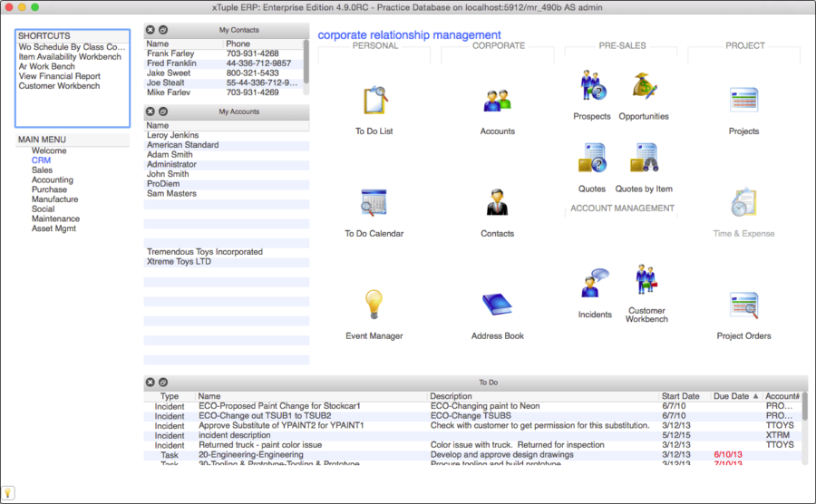Float the My Accounts panel
This screenshot has height=504, width=816.
tap(163, 111)
